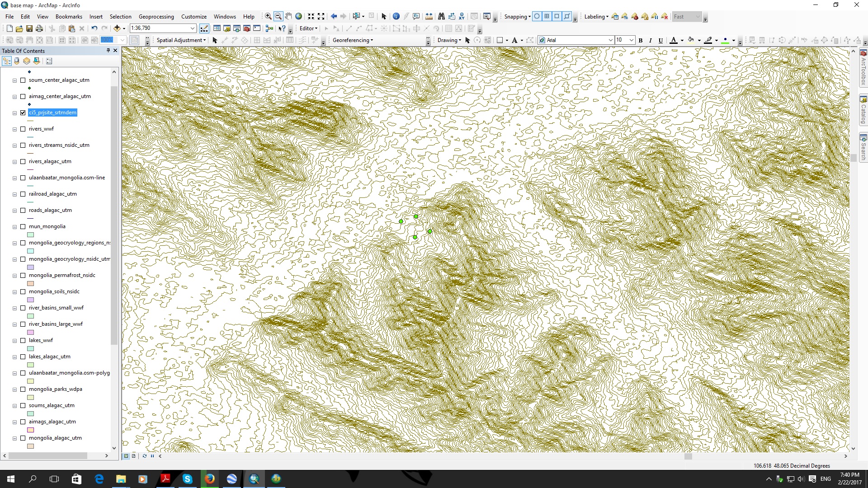This screenshot has height=488, width=868.
Task: Show the roads_alagac_utm layer
Action: [x=23, y=210]
